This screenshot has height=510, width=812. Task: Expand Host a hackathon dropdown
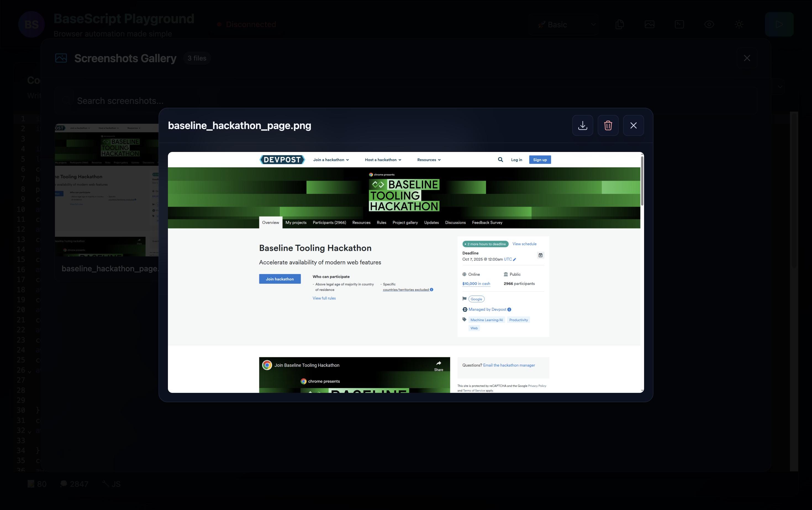pyautogui.click(x=383, y=160)
